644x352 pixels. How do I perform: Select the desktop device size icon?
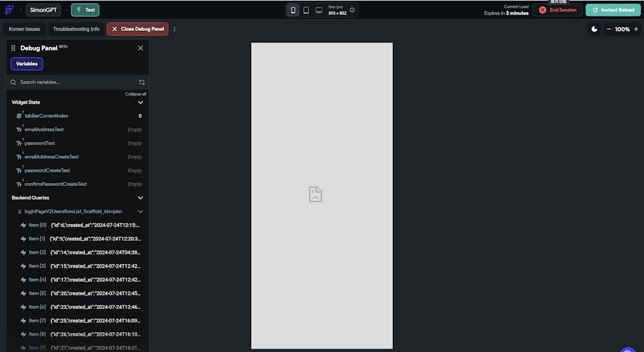coord(319,10)
